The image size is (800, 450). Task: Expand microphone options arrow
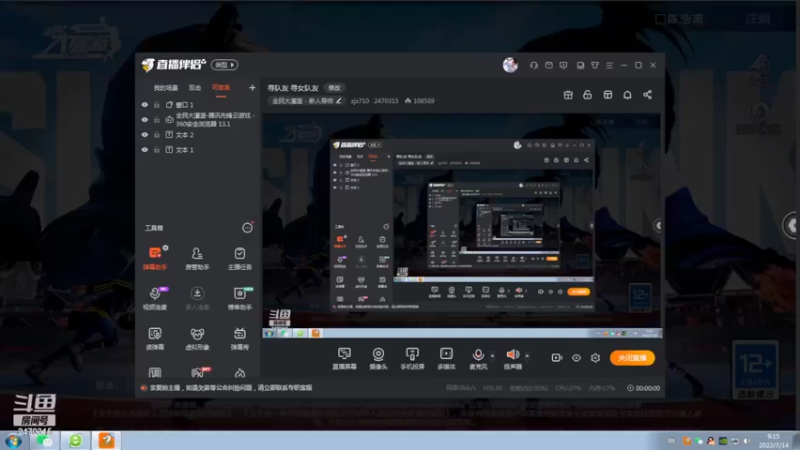tap(492, 356)
